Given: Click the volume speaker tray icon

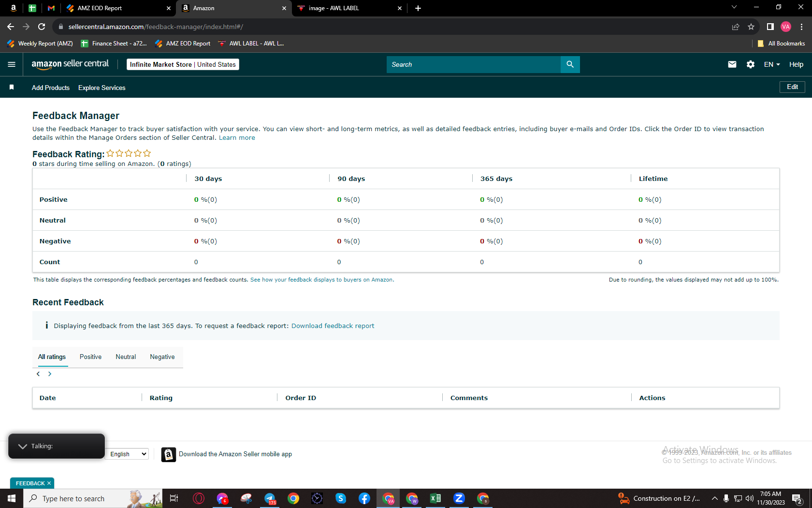Looking at the screenshot, I should (x=750, y=498).
